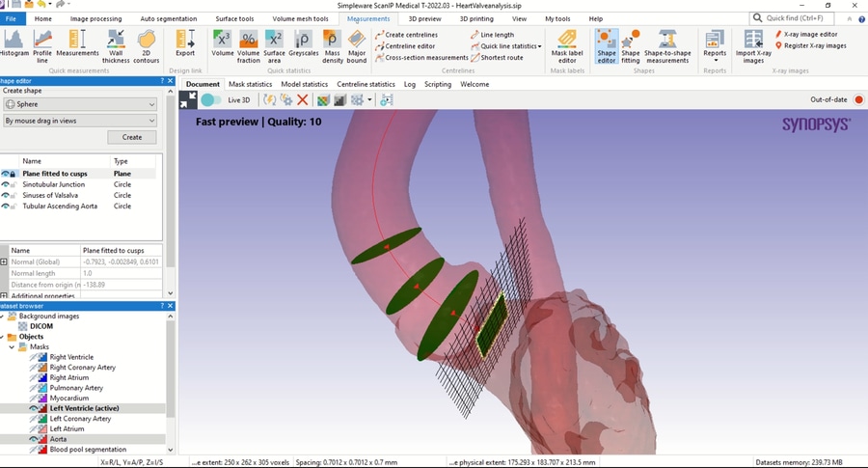Click Cross-section measurements

421,58
